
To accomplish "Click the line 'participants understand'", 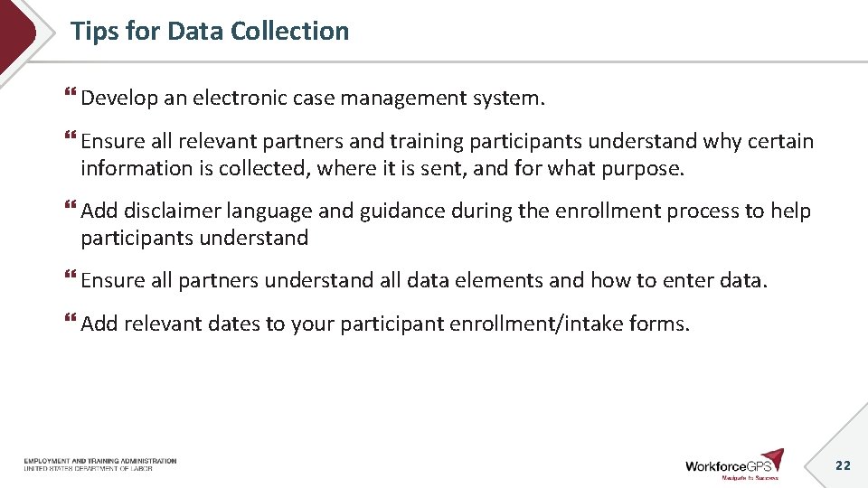I will 194,238.
